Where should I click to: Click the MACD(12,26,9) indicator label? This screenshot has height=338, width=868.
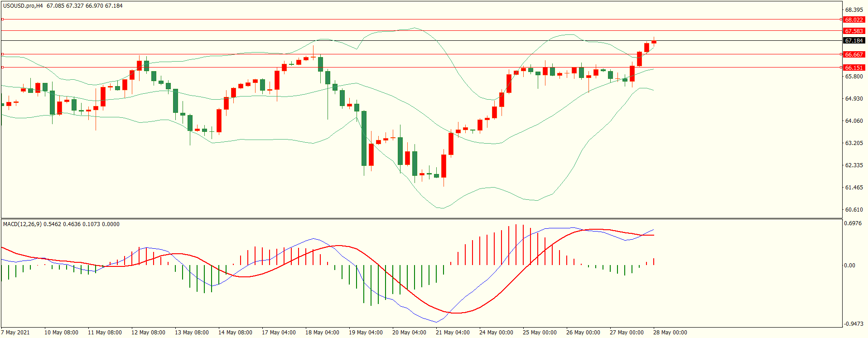[22, 224]
